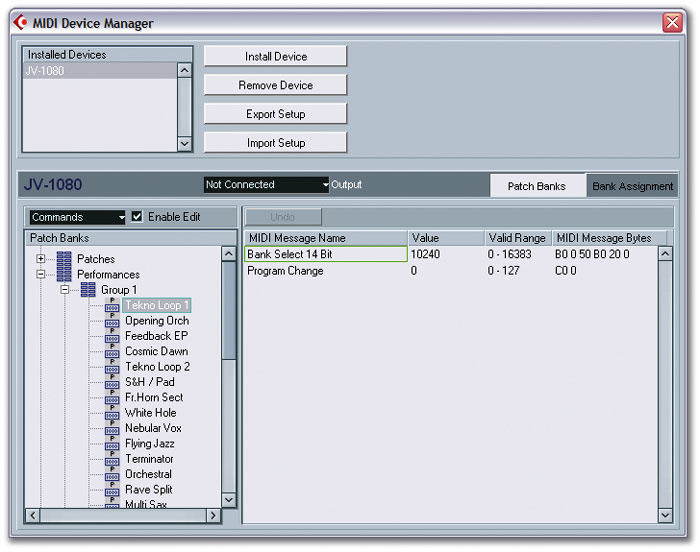The image size is (700, 552).
Task: Click the MIDI Message Bytes column header
Action: [x=609, y=238]
